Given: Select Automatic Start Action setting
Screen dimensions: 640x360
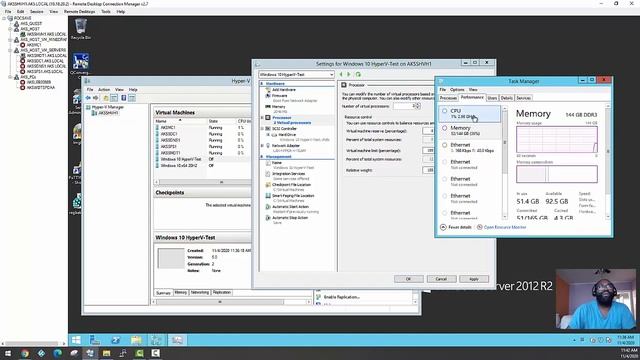Looking at the screenshot, I should point(290,207).
